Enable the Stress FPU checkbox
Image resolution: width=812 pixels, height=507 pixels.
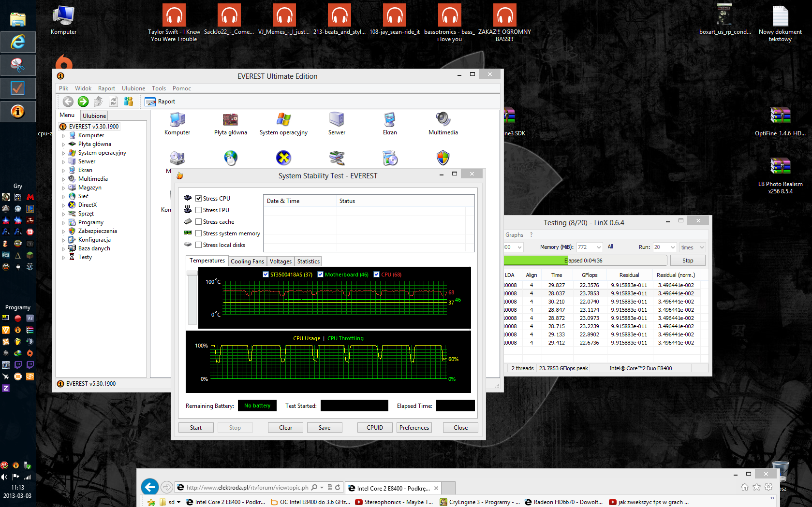tap(198, 210)
